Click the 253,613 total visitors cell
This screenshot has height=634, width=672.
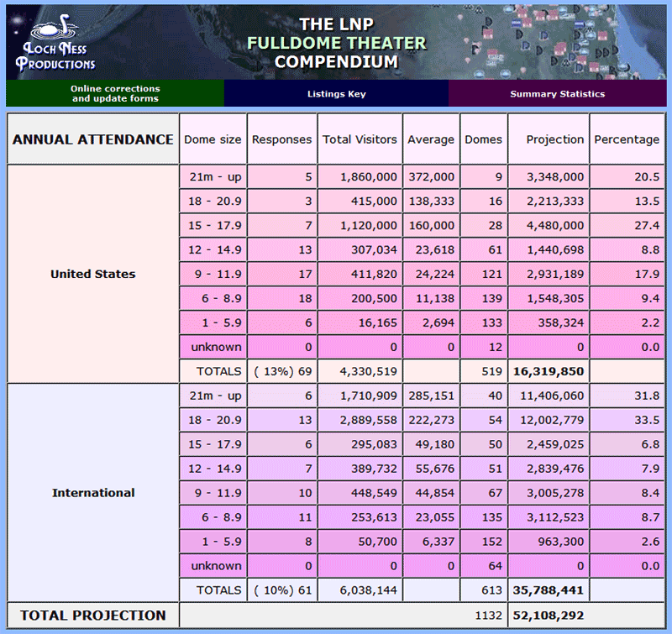(x=360, y=517)
